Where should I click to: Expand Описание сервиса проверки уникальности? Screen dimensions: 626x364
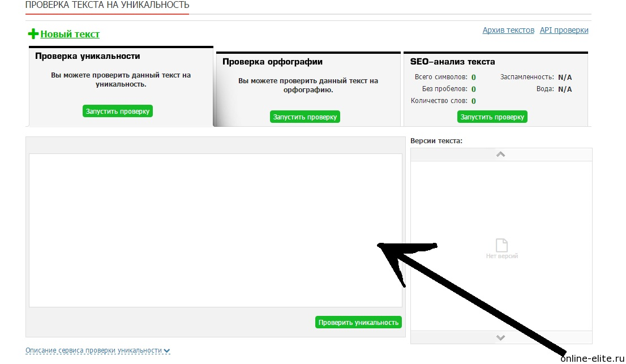pos(93,350)
